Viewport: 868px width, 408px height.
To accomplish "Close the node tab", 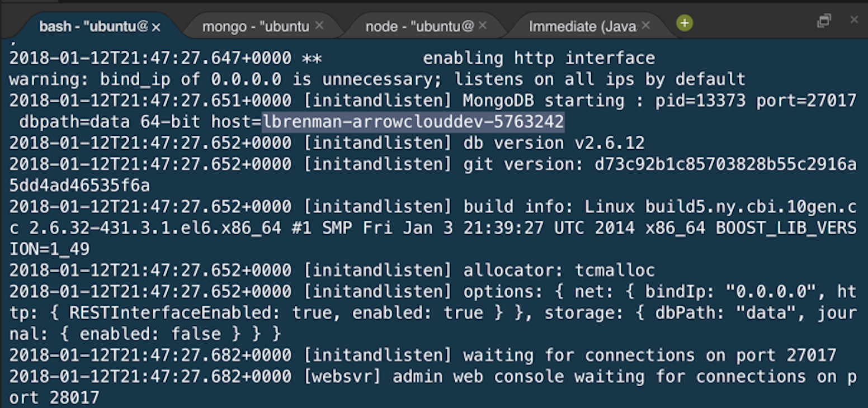I will 483,26.
